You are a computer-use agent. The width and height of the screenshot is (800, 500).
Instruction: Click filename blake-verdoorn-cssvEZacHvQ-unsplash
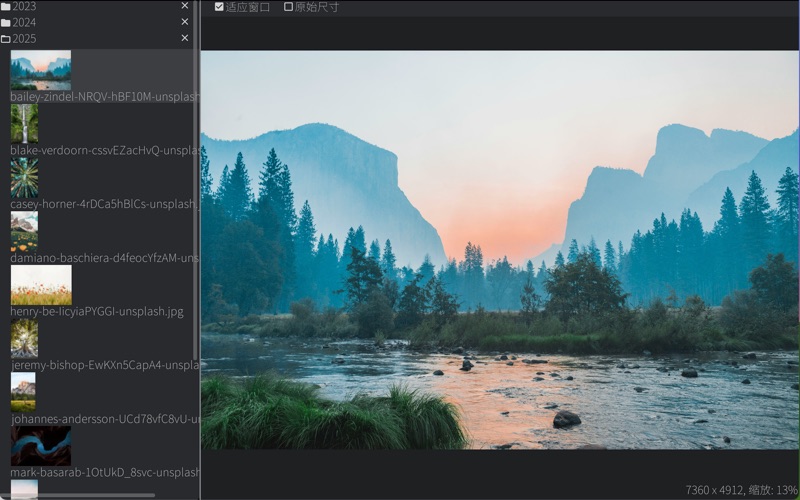point(105,151)
